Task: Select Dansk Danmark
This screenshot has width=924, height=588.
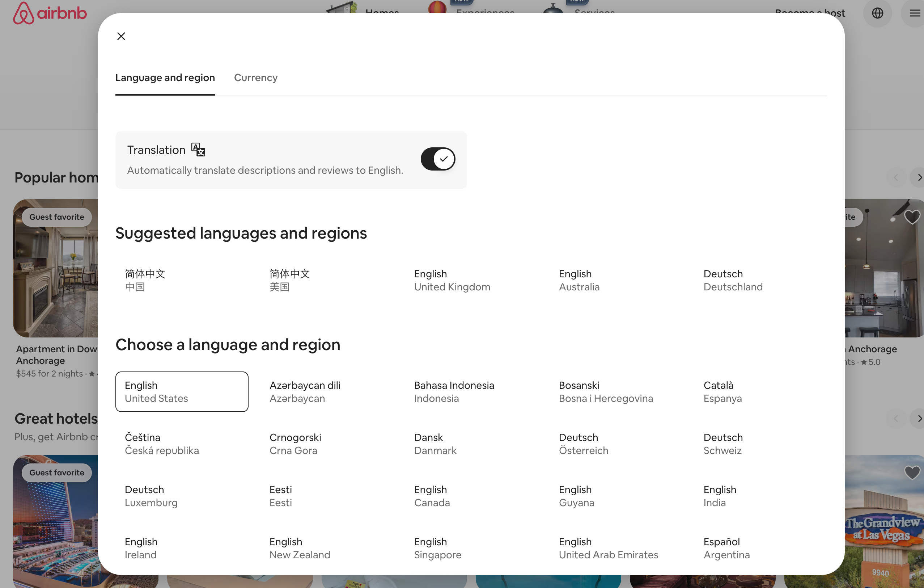Action: click(471, 444)
